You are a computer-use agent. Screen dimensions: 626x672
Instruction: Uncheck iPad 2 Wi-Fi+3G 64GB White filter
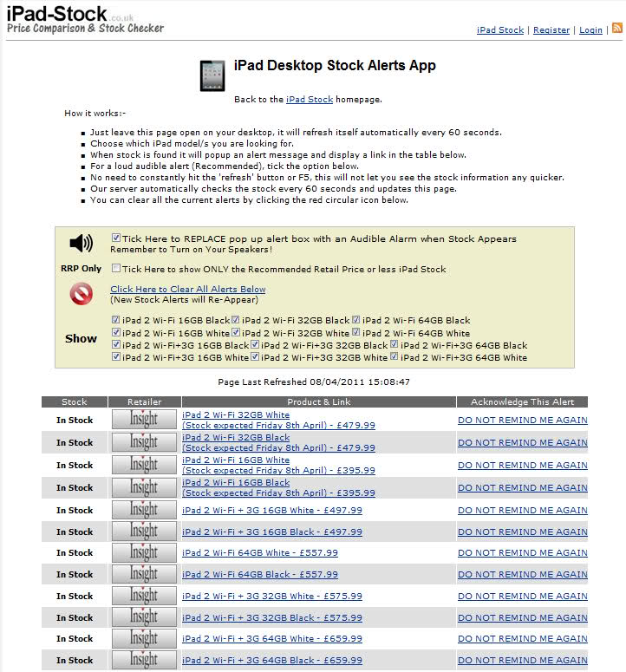[394, 356]
